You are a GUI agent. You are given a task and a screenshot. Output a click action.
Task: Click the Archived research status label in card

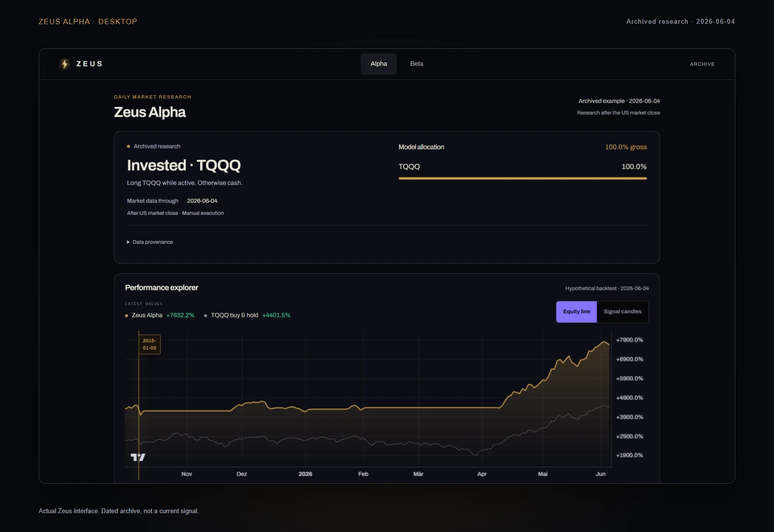tap(157, 147)
